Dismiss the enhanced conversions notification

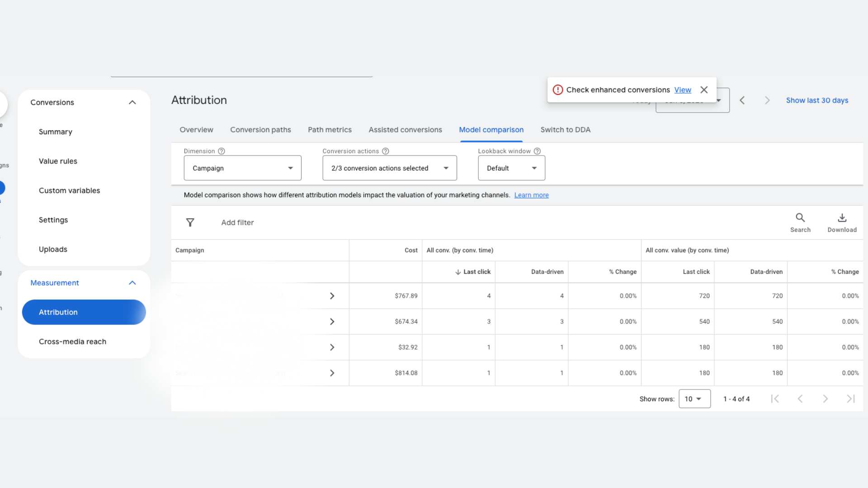coord(704,90)
